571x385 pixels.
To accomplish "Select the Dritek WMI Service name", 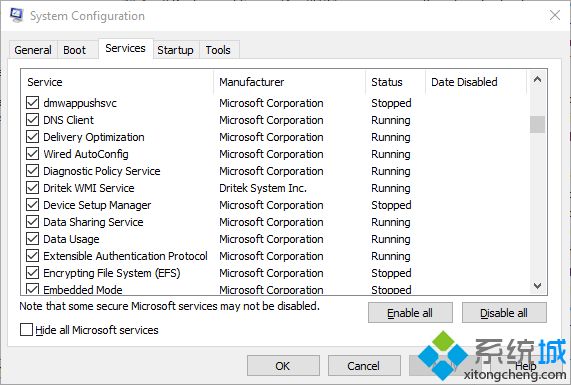I will click(89, 188).
